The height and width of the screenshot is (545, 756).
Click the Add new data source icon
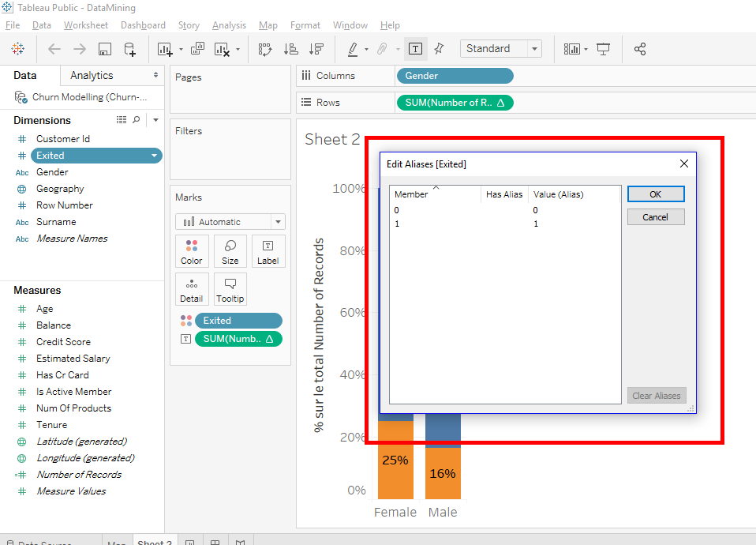(130, 49)
